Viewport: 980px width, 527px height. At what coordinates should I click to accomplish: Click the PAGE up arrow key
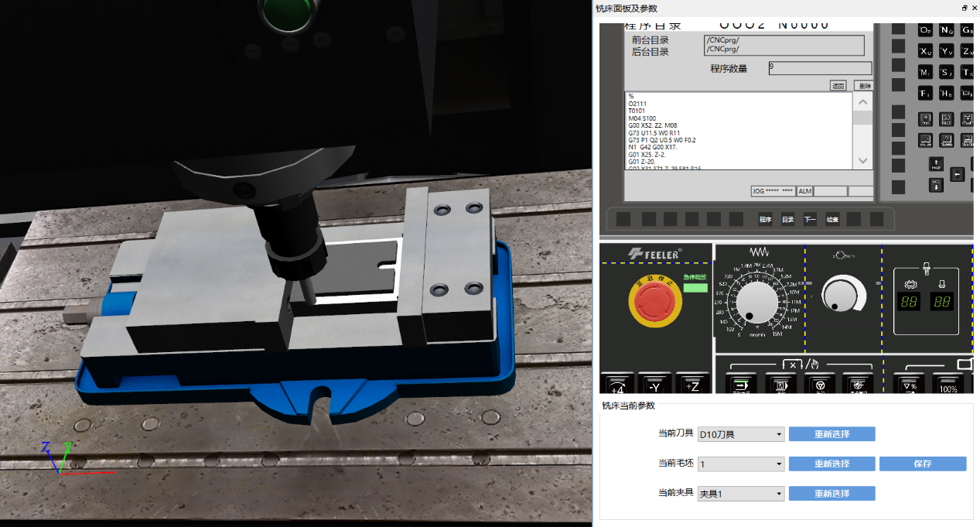click(x=936, y=164)
